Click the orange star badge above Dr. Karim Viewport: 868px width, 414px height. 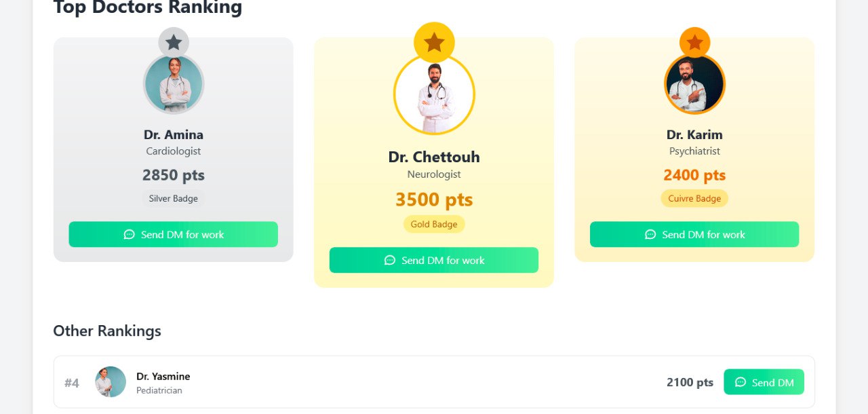(694, 42)
